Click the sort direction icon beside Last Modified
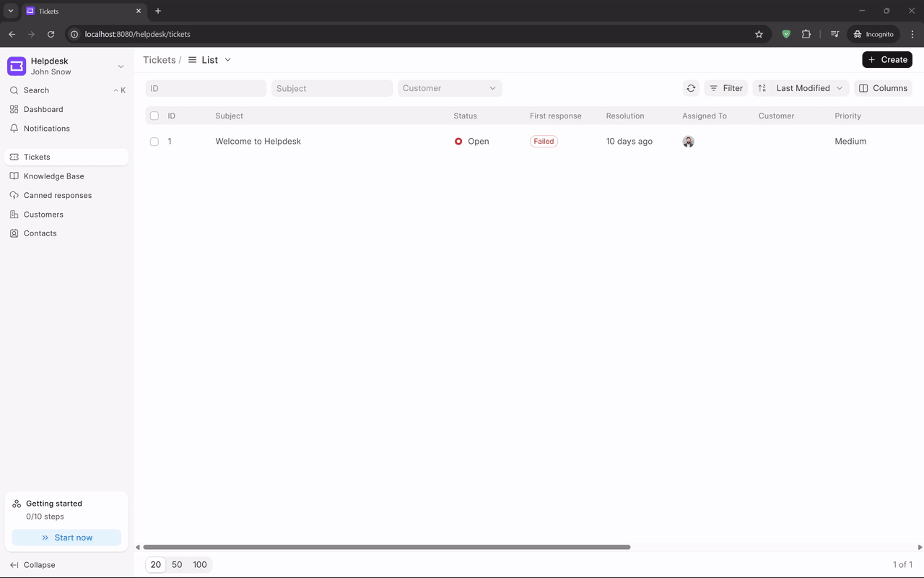 [762, 88]
